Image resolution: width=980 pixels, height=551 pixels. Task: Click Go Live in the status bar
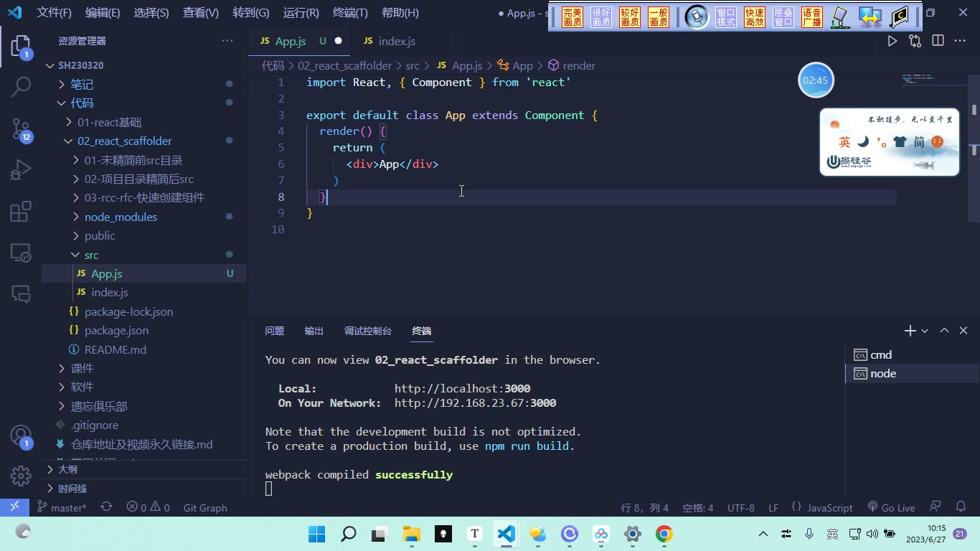[x=891, y=507]
